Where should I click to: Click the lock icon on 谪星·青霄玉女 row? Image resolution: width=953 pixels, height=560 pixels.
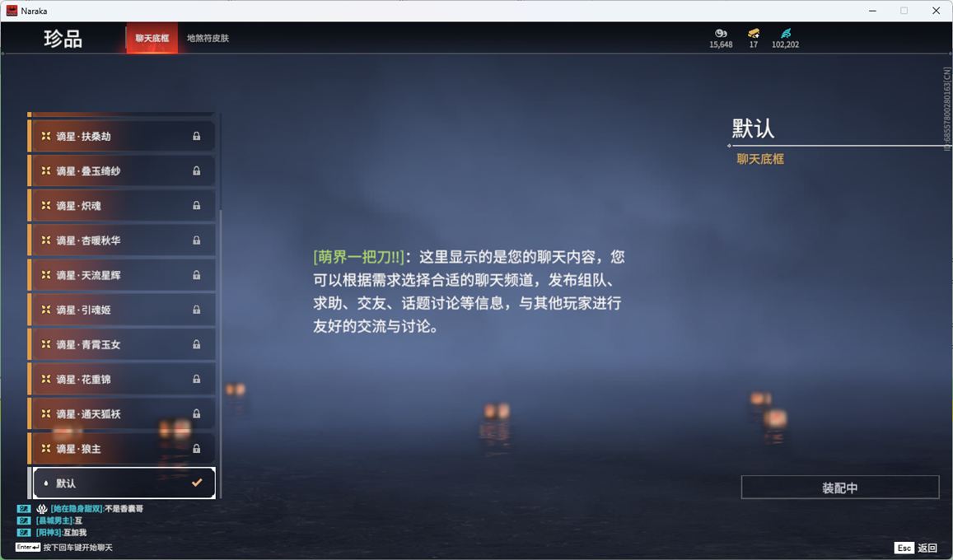[196, 343]
